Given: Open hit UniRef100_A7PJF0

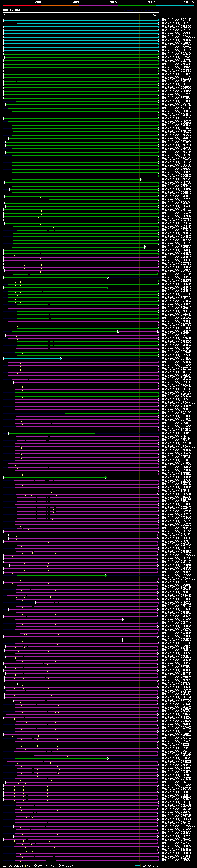Looking at the screenshot, I should pos(177,50).
